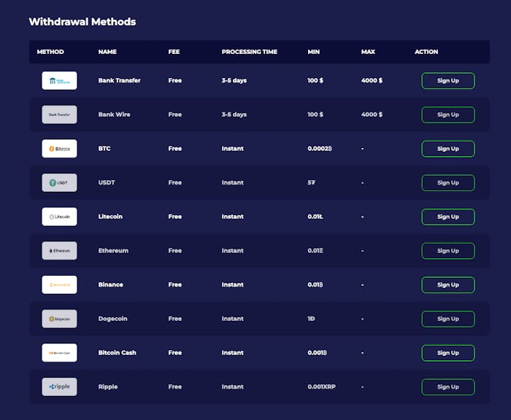Select the Binance logo icon
Image resolution: width=511 pixels, height=420 pixels.
[x=59, y=284]
